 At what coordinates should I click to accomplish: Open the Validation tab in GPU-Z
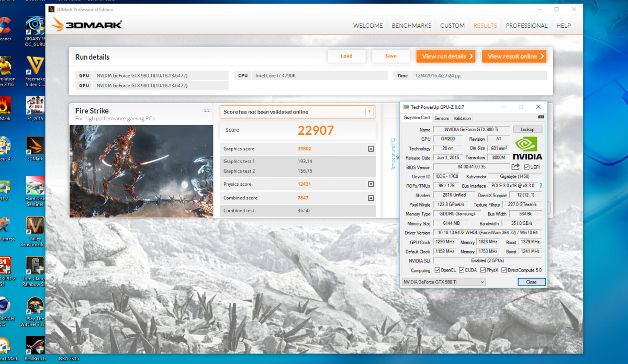tap(462, 118)
